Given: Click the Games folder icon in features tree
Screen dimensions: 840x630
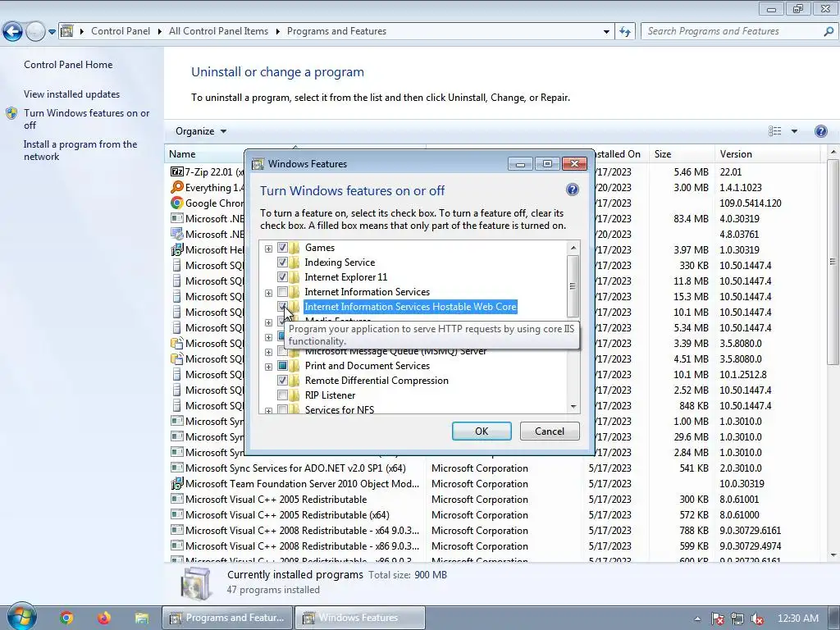Looking at the screenshot, I should pyautogui.click(x=294, y=248).
